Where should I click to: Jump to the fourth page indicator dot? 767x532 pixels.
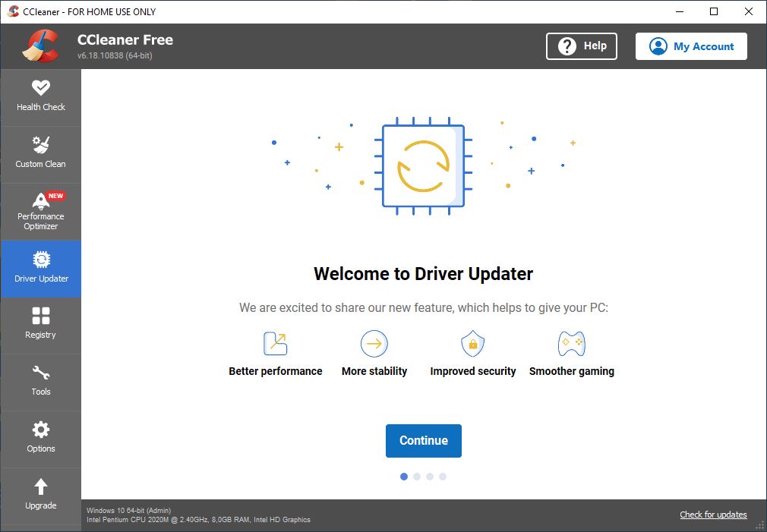(443, 477)
